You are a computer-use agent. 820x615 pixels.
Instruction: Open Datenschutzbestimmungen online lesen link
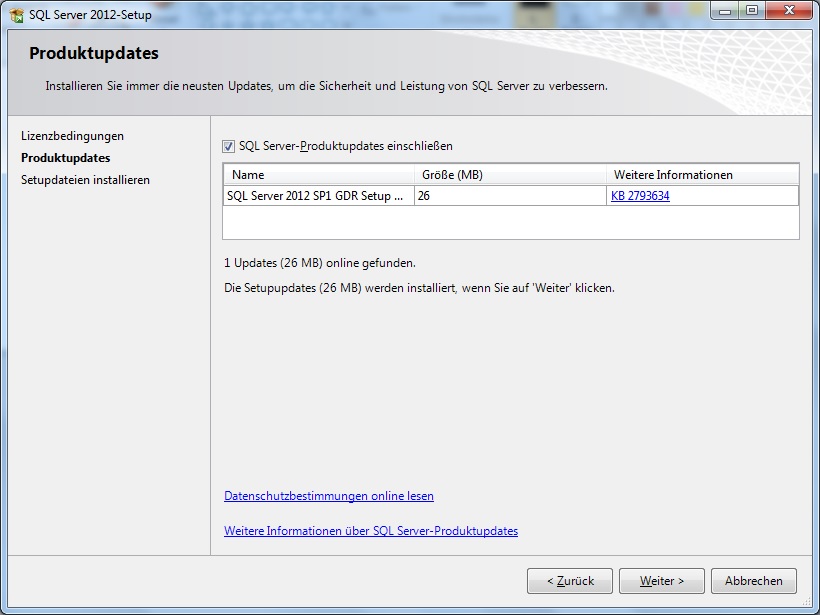[x=328, y=496]
